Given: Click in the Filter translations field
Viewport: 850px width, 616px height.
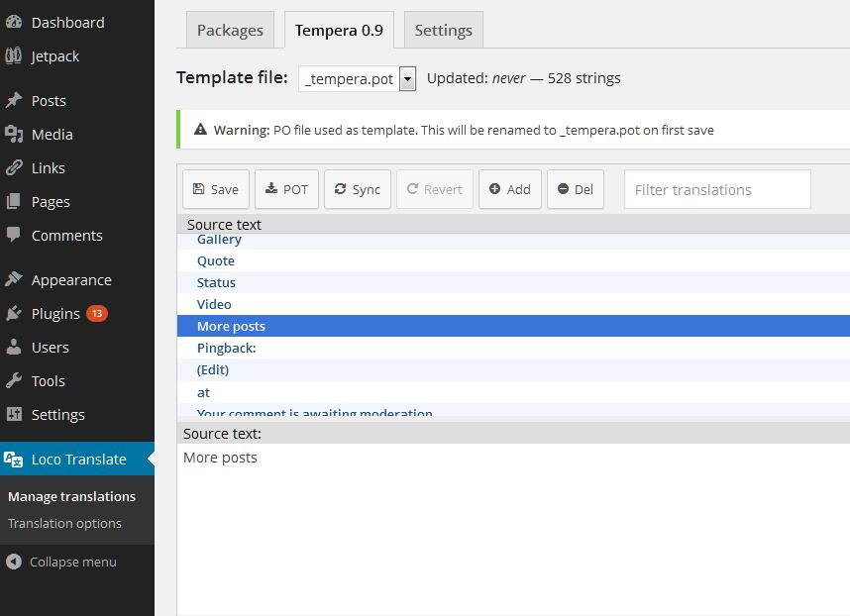Looking at the screenshot, I should click(717, 189).
